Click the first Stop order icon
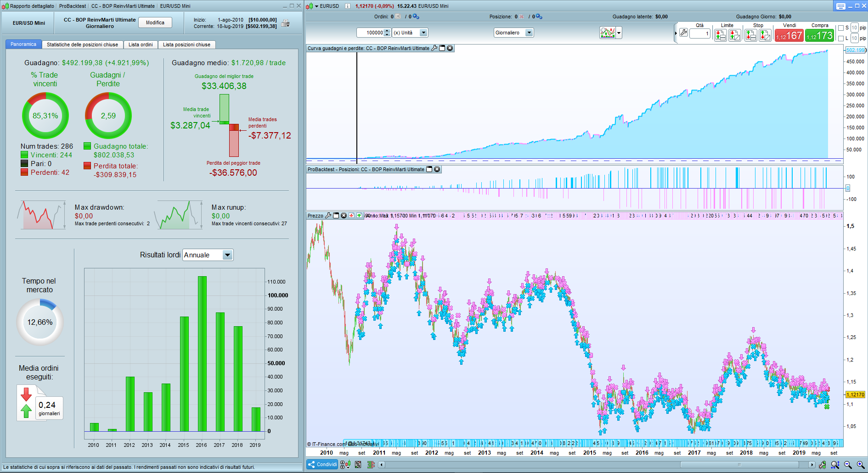The width and height of the screenshot is (868, 473). [x=751, y=35]
